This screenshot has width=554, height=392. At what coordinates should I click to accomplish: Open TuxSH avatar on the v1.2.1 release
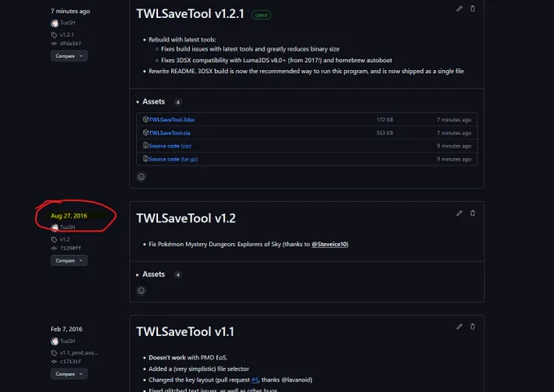pos(55,23)
